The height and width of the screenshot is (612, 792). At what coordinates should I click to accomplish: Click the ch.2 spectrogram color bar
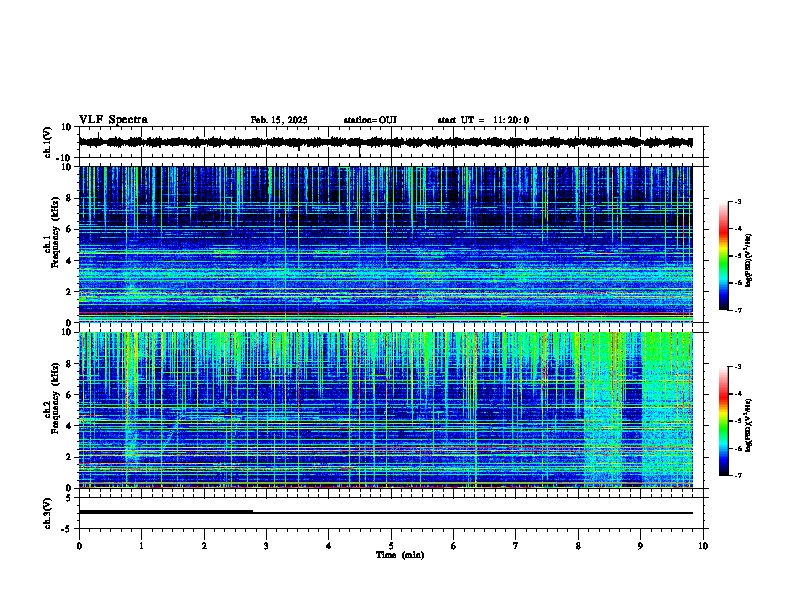coord(724,421)
